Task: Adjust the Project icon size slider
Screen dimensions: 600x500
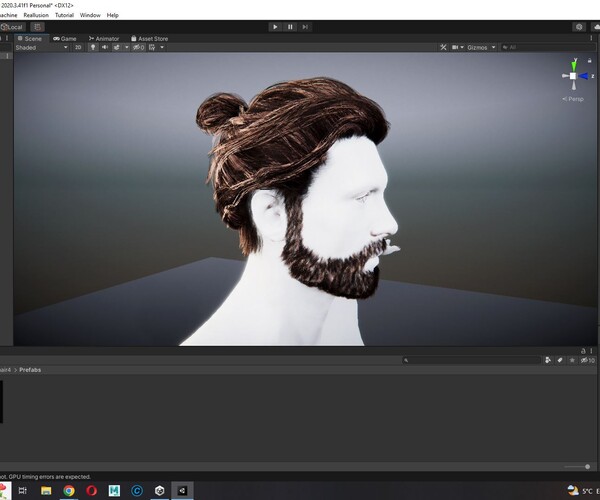Action: pyautogui.click(x=577, y=466)
